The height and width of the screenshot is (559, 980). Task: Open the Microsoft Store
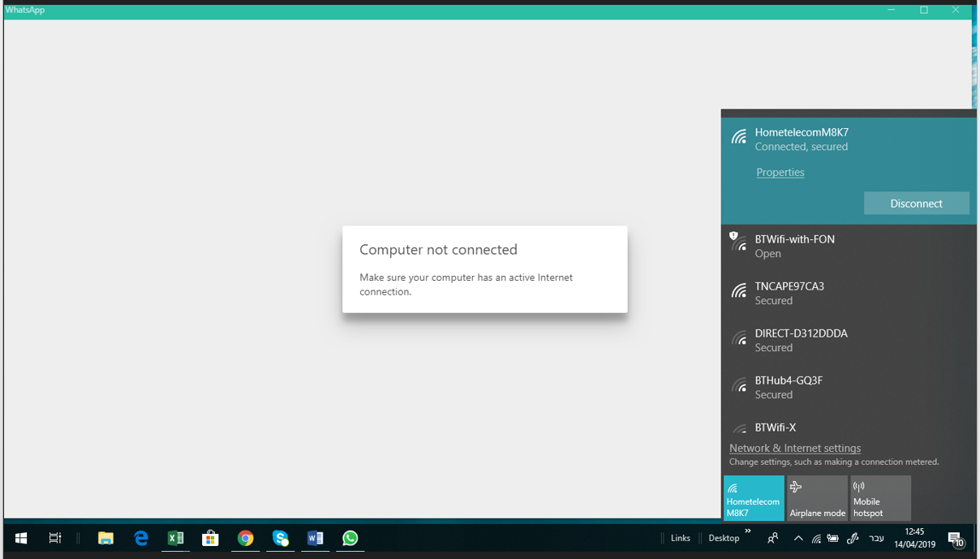210,538
